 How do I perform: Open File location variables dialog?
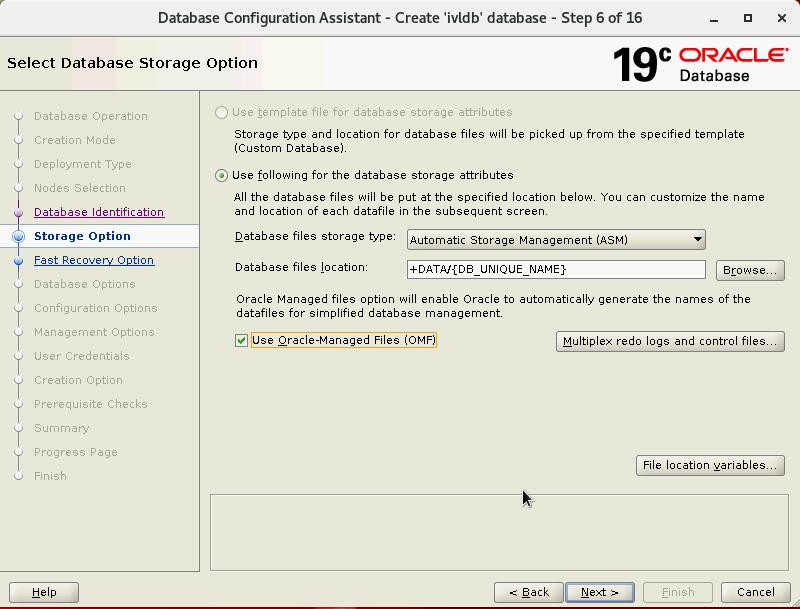tap(709, 466)
